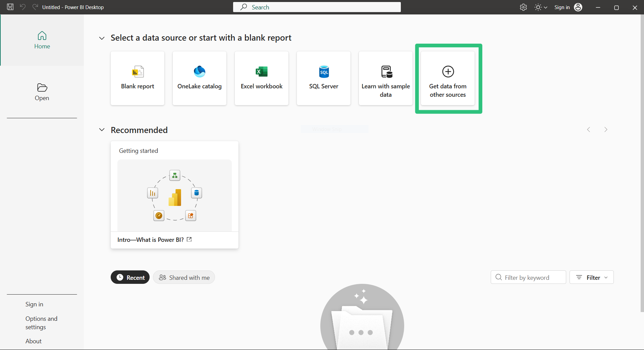This screenshot has height=350, width=644.
Task: Select the Shared with me tab
Action: tap(184, 277)
